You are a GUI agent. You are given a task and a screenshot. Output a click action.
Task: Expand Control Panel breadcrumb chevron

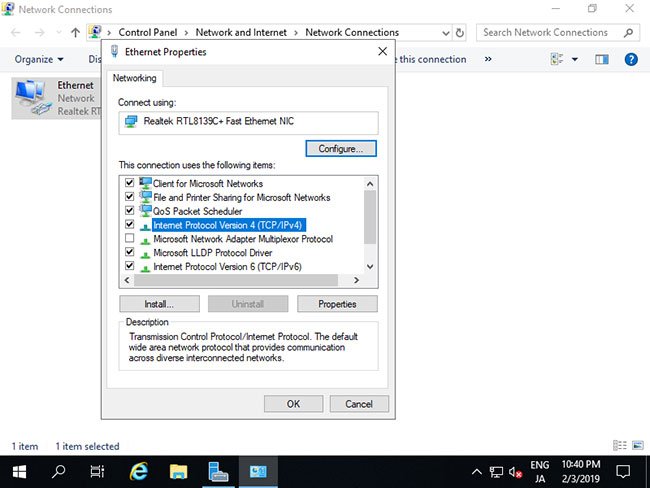186,32
